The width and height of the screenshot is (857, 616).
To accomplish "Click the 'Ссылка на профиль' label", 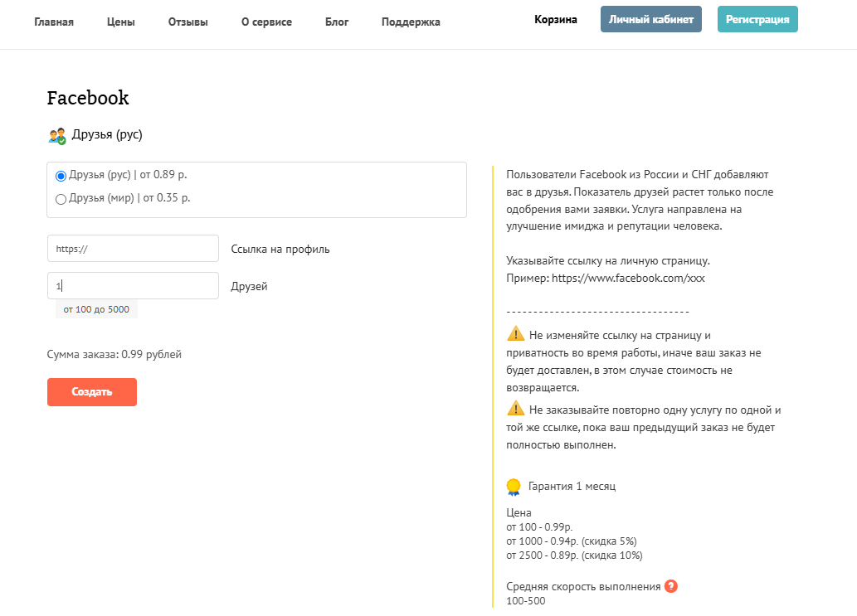I will (280, 249).
